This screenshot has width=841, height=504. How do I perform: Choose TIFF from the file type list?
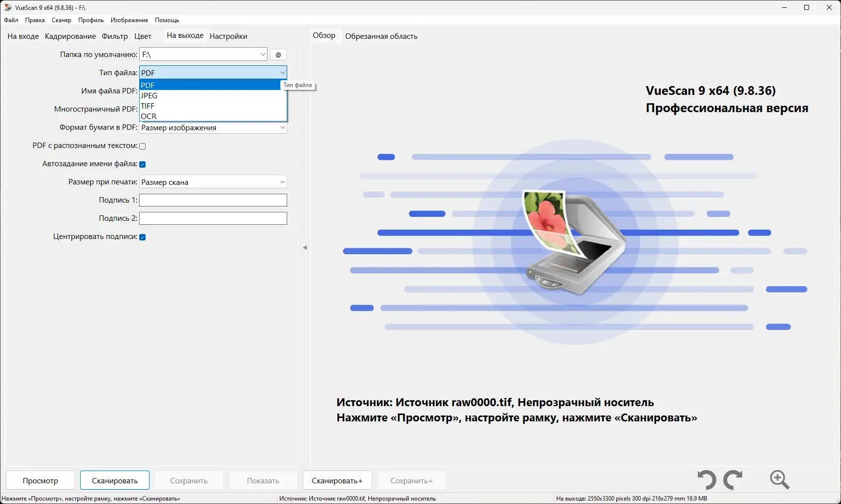213,106
